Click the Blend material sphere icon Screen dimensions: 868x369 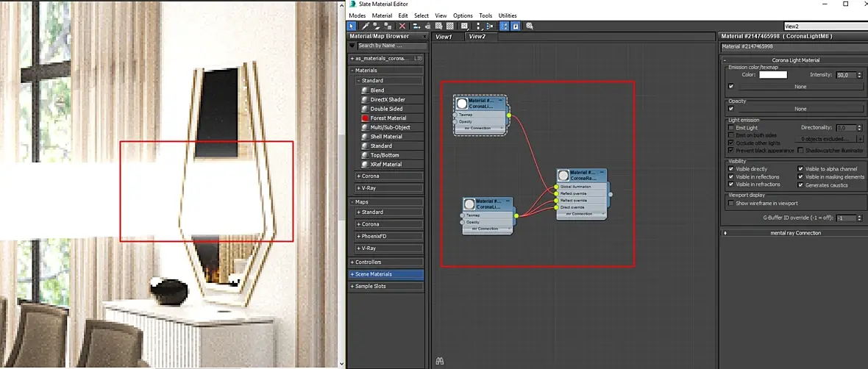click(x=365, y=90)
